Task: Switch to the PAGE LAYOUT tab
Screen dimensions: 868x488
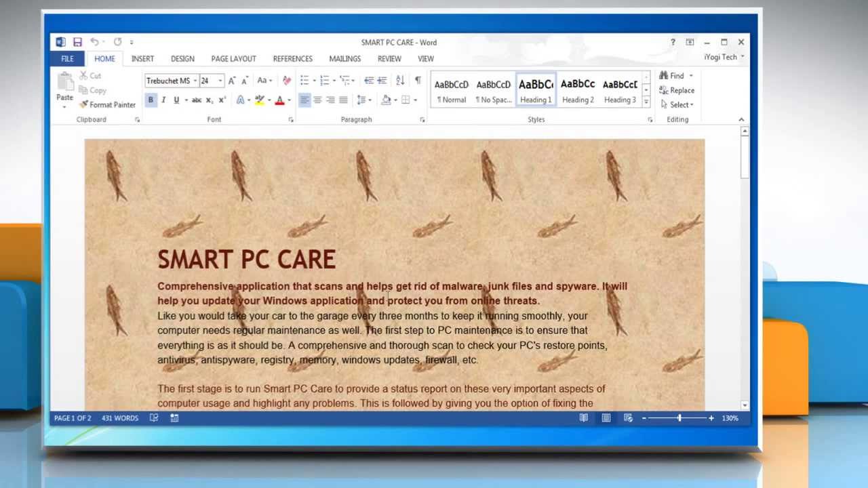Action: coord(233,59)
